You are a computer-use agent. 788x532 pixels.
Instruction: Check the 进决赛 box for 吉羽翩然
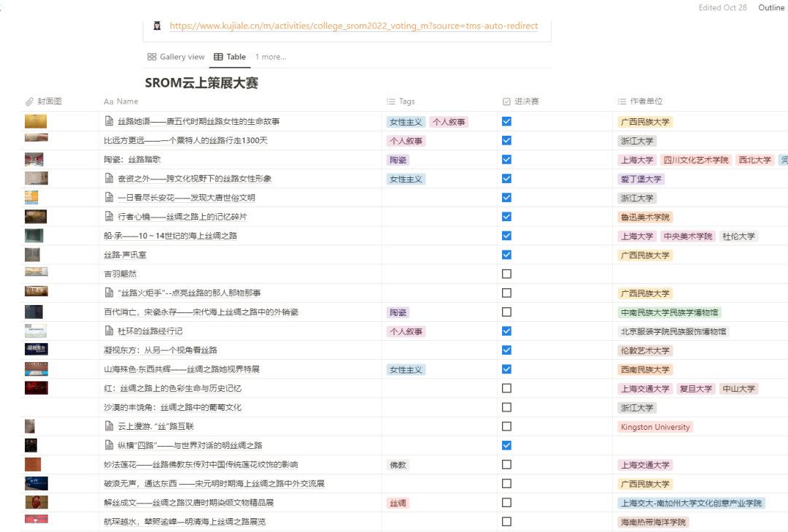pos(506,274)
